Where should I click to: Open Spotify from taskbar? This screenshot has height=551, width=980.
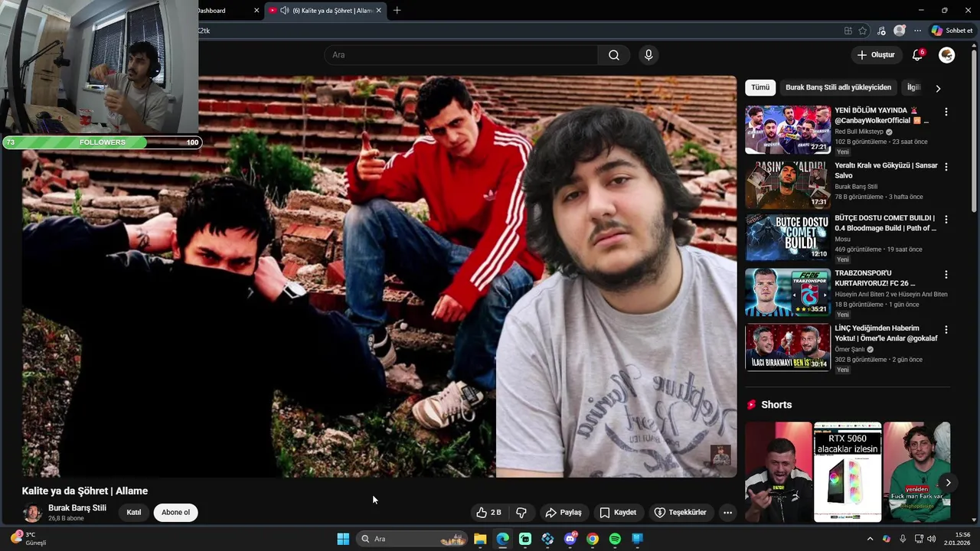click(615, 539)
